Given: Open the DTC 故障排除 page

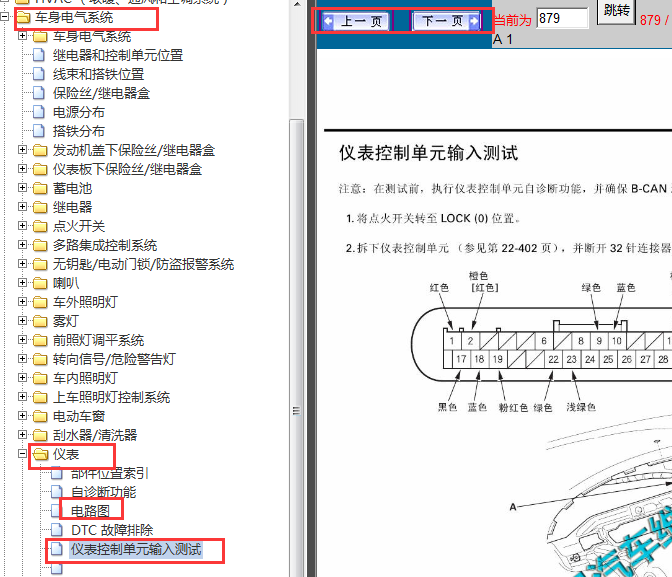Looking at the screenshot, I should 112,530.
